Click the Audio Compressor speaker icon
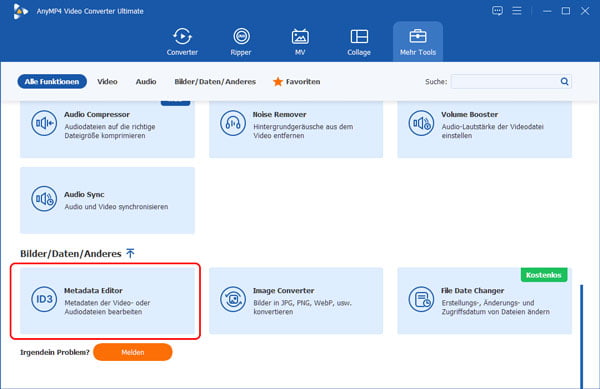The width and height of the screenshot is (600, 389). pos(44,123)
